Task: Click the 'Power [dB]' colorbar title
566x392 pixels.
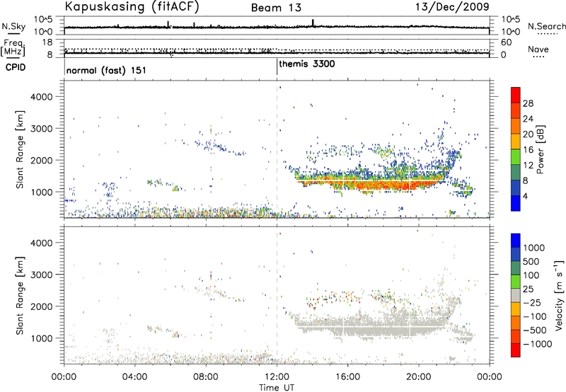Action: [x=540, y=149]
